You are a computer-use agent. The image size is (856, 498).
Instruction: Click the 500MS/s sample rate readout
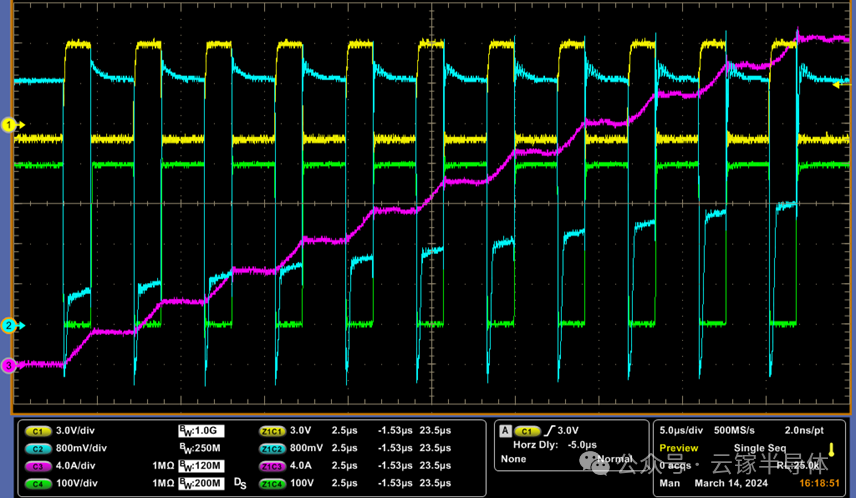pos(734,430)
